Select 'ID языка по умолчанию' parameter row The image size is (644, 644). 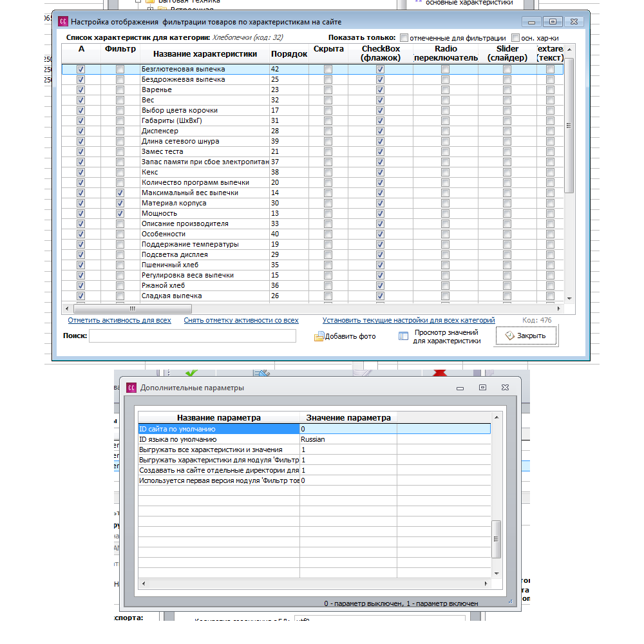pyautogui.click(x=314, y=439)
